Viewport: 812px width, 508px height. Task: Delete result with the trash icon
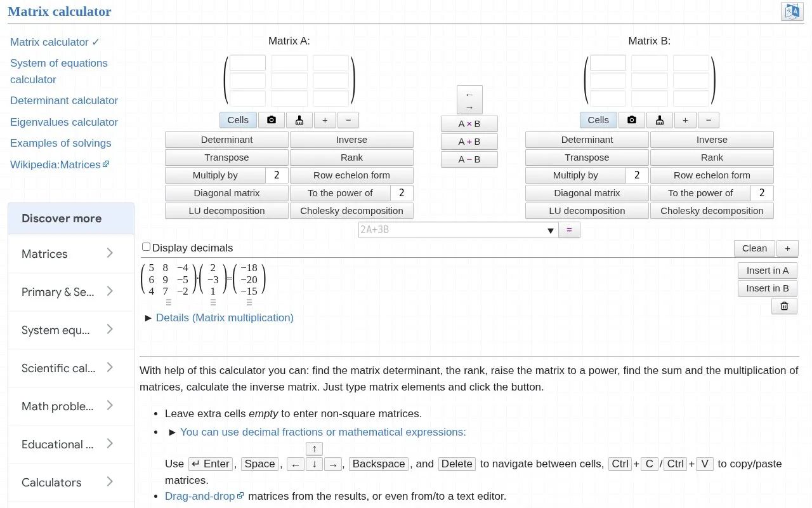tap(784, 306)
